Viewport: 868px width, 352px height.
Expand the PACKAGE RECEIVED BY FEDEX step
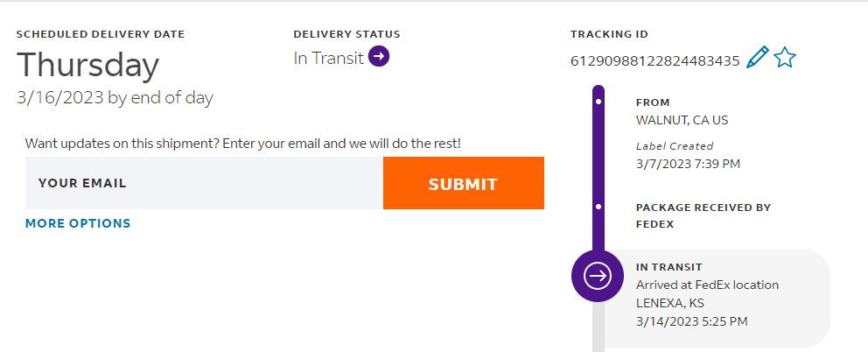coord(703,215)
